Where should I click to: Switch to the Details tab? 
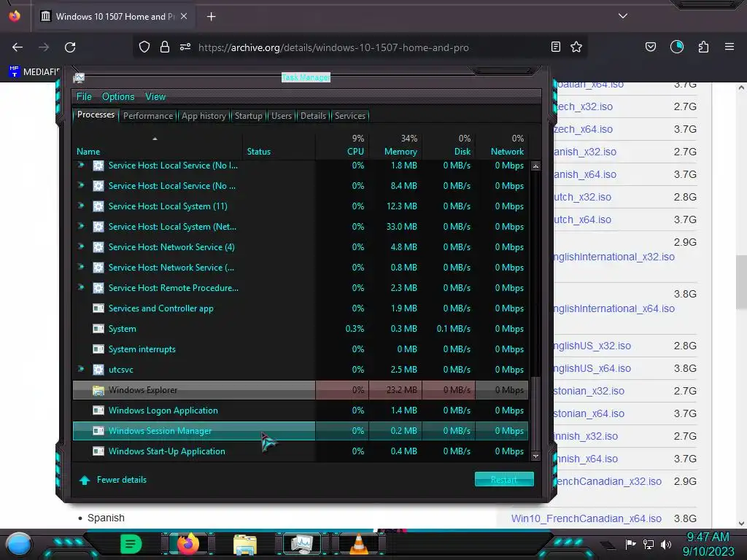pos(313,116)
